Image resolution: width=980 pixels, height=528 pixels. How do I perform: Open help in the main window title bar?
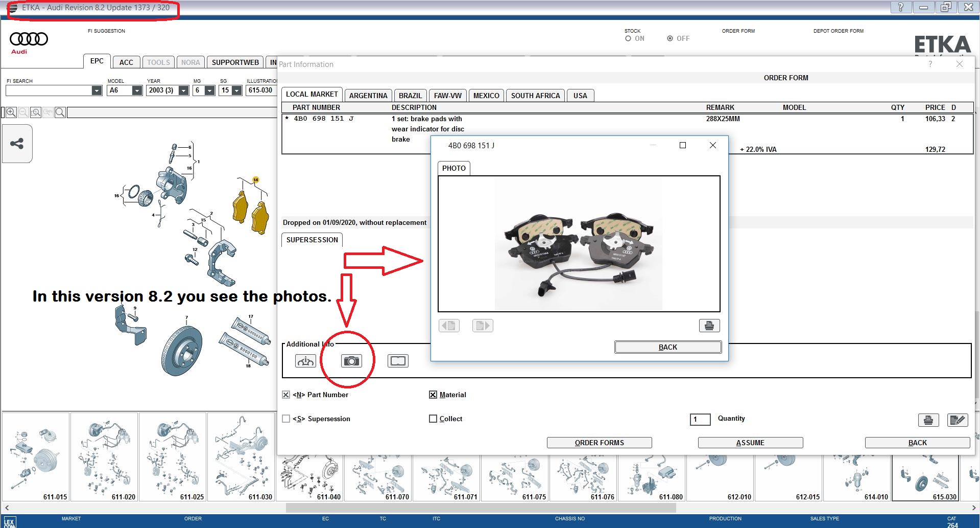tap(901, 7)
